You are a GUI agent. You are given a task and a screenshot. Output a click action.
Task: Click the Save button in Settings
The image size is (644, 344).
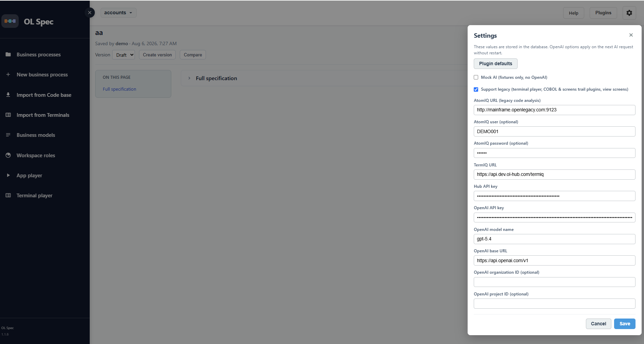[x=624, y=324]
